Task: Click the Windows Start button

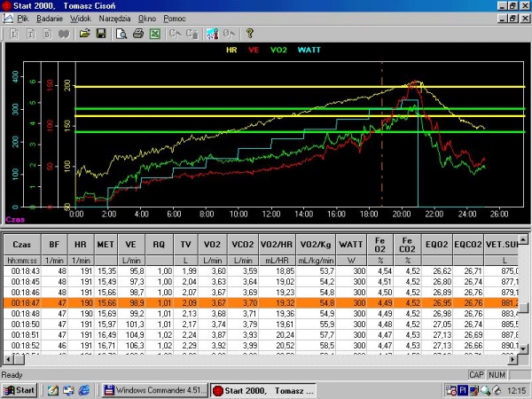Action: [19, 389]
